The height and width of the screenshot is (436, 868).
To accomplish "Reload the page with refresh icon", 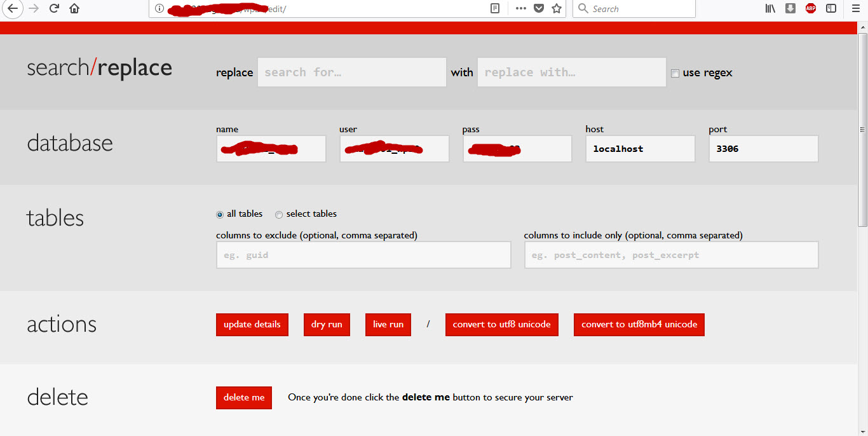I will 54,9.
